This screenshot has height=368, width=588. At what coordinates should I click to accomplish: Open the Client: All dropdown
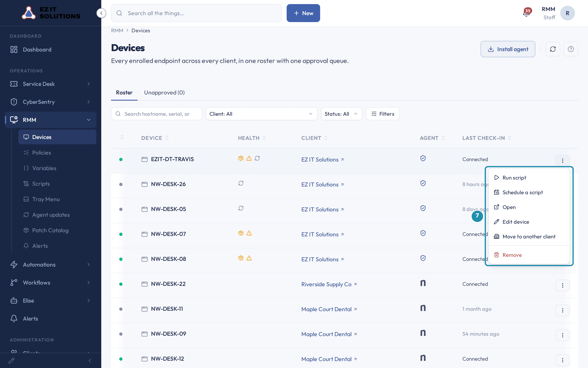pos(262,114)
